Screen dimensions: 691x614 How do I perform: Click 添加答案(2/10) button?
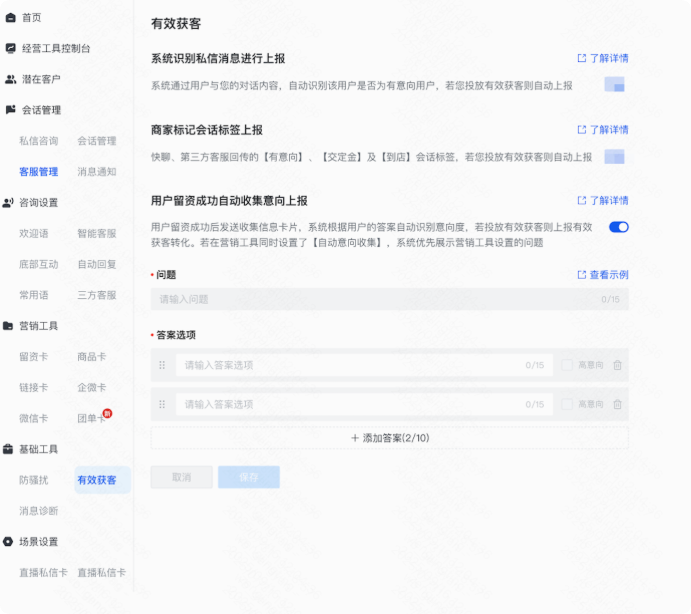(x=390, y=438)
